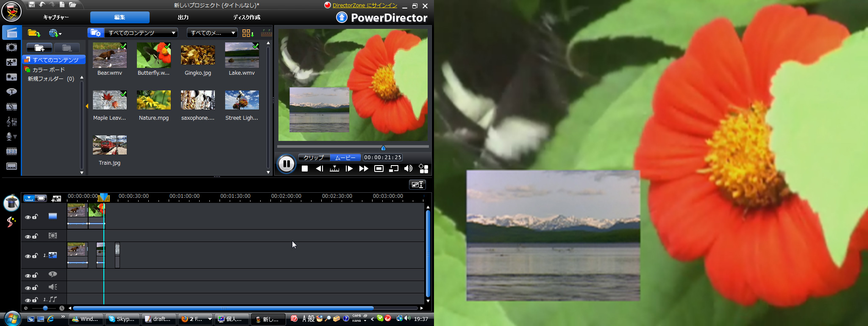This screenshot has width=868, height=326.
Task: Click the timecode field 00:00:21:25
Action: click(x=383, y=157)
